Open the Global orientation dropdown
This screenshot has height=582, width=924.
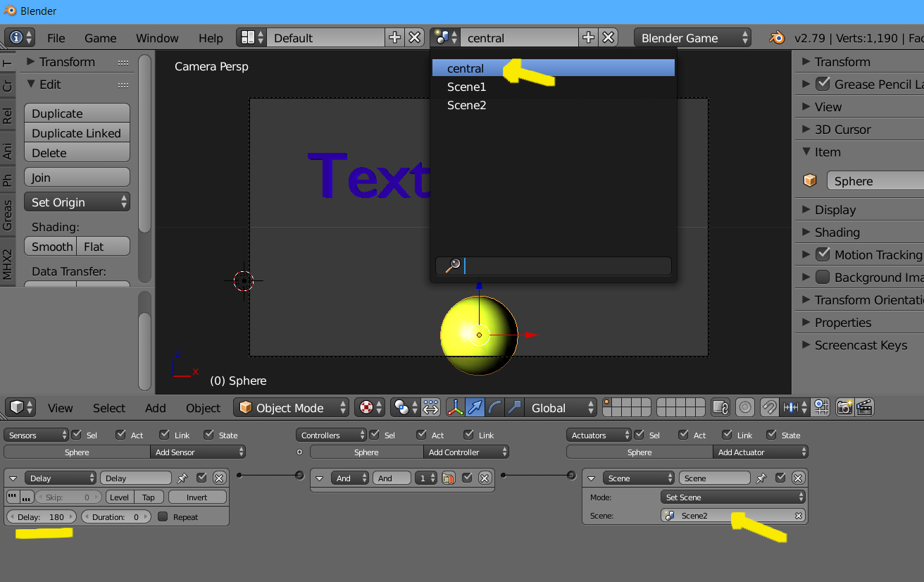point(561,407)
